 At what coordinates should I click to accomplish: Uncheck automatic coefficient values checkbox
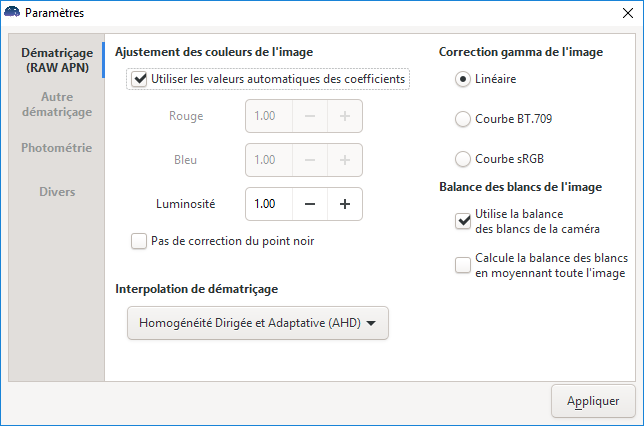click(140, 78)
